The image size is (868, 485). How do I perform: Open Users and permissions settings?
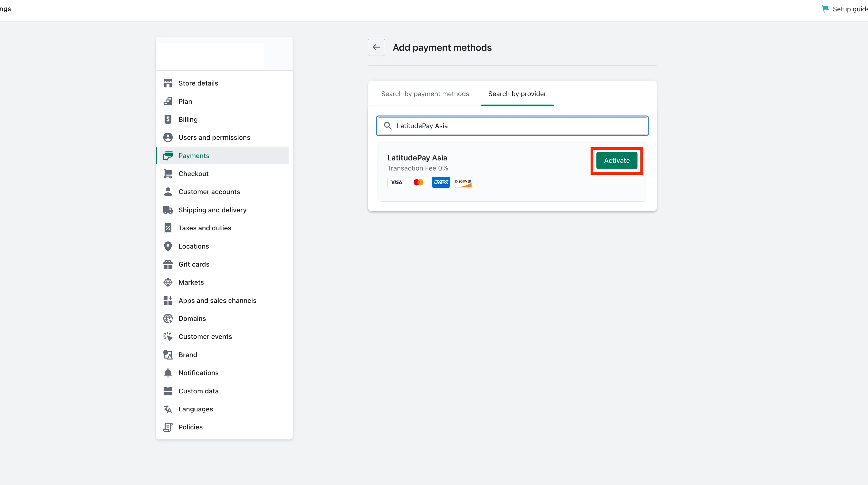[224, 137]
